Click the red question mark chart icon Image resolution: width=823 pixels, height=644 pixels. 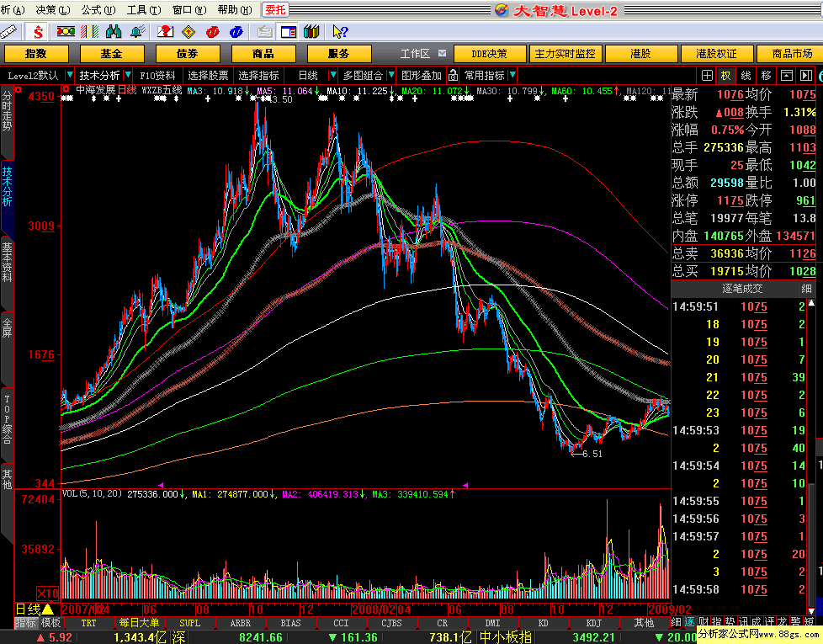165,32
